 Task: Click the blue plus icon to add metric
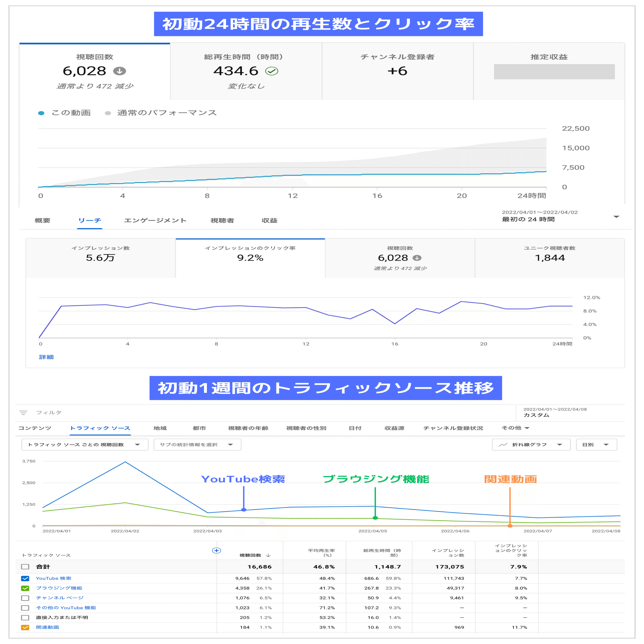pyautogui.click(x=217, y=550)
